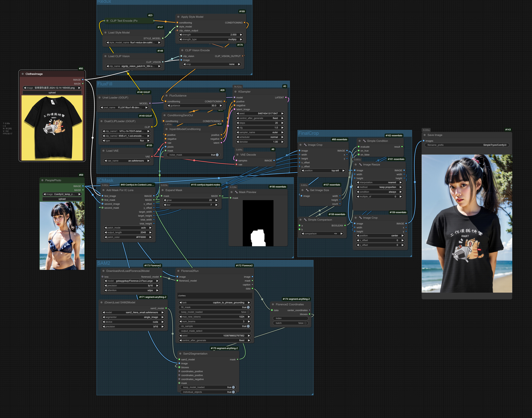Open the interpolation nearest dropdown in Image Resize

(379, 183)
